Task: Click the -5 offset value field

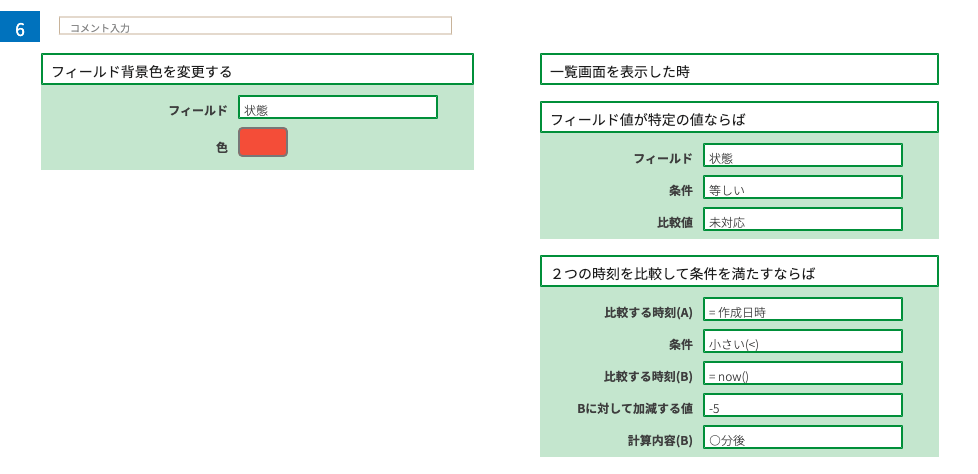Action: point(803,405)
